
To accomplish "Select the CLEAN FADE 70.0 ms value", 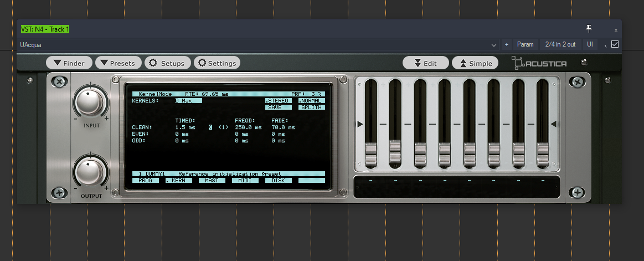I will 283,127.
